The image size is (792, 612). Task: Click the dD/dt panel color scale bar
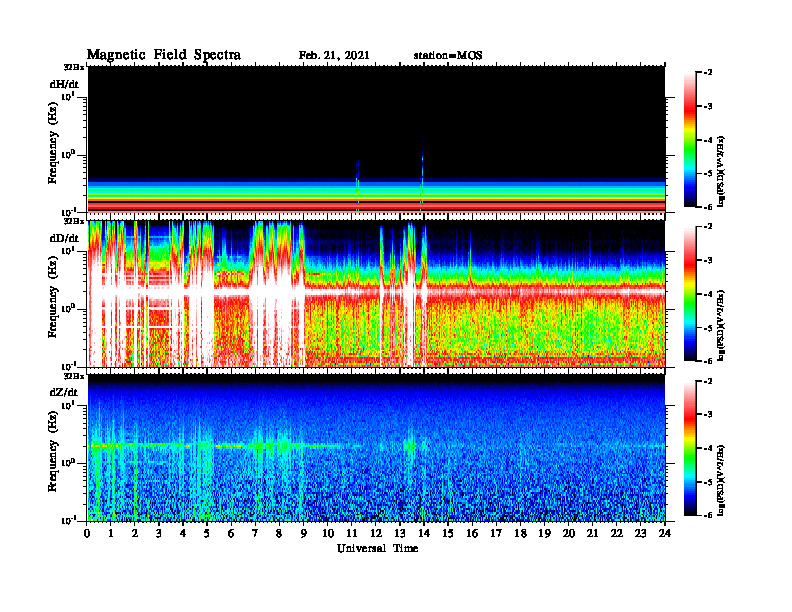pos(690,293)
